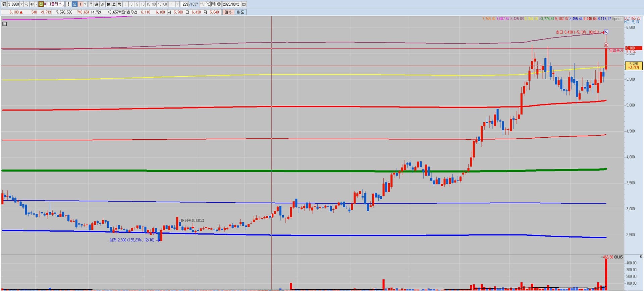Switch to the 년 (yearly) chart
644x291 pixels.
[x=102, y=4]
